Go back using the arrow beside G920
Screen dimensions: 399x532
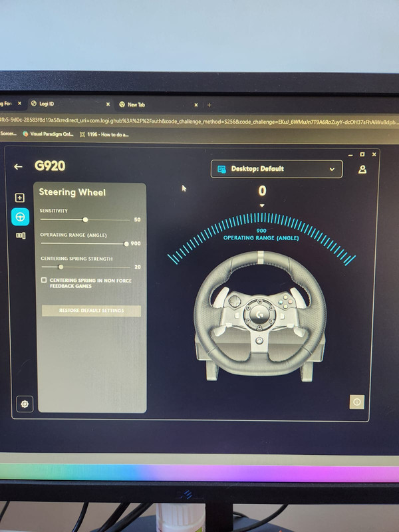click(19, 167)
